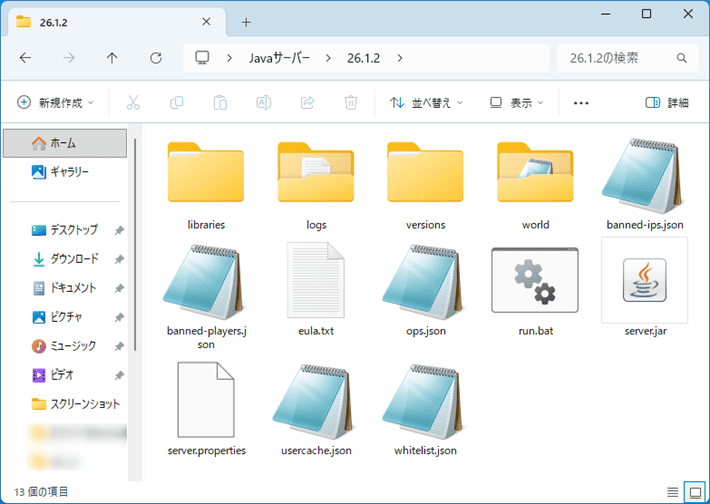This screenshot has height=504, width=710.
Task: Open ギャラリー in the sidebar
Action: (x=65, y=172)
